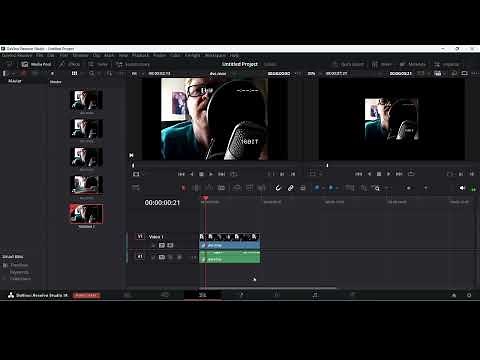
Task: Open the File menu
Action: click(x=40, y=55)
